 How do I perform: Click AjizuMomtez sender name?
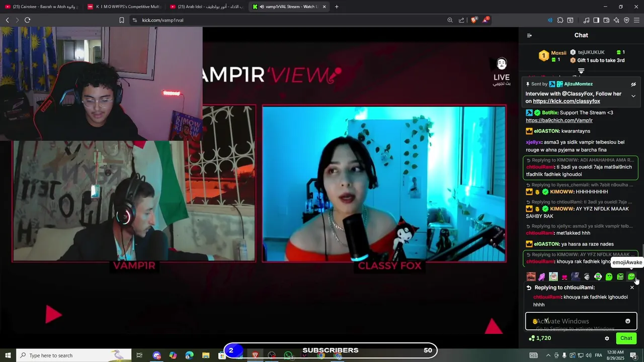[x=578, y=84]
